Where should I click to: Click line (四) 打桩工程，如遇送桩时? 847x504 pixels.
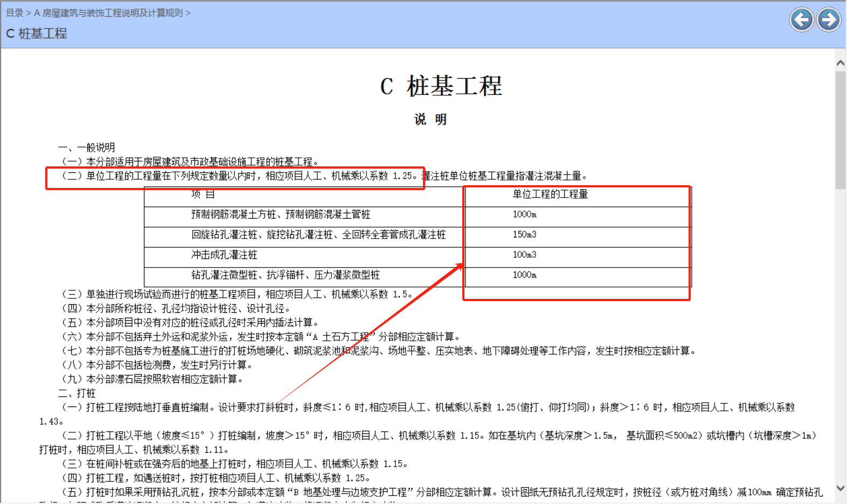click(x=216, y=478)
